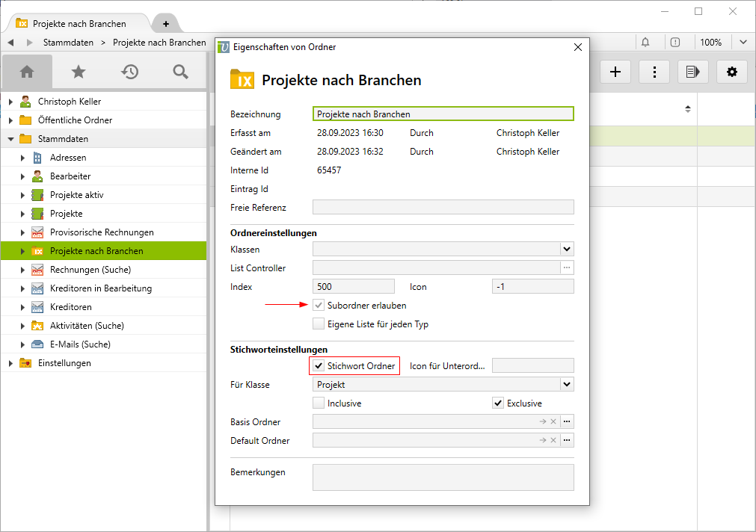Open the three-dot more options menu

[655, 72]
